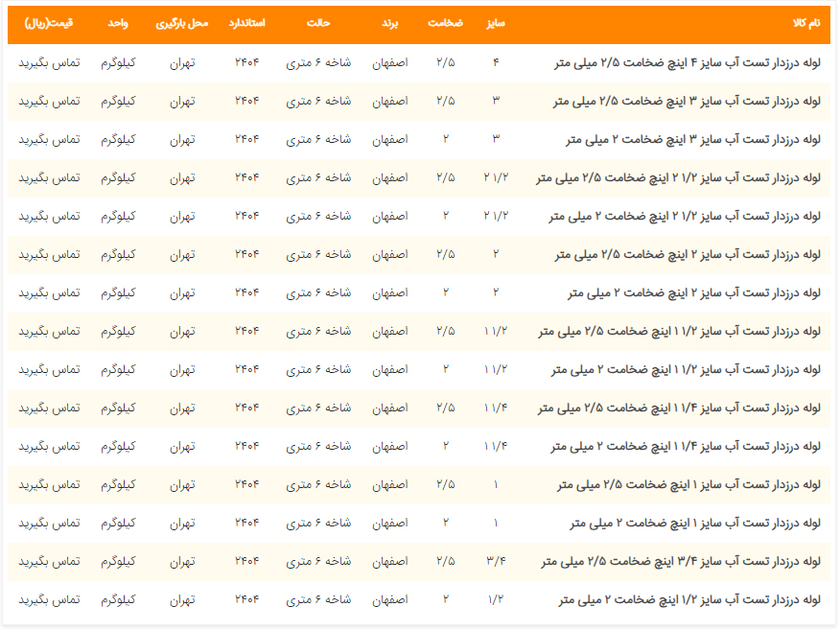Click size cell '۳/۴' in the table

496,561
